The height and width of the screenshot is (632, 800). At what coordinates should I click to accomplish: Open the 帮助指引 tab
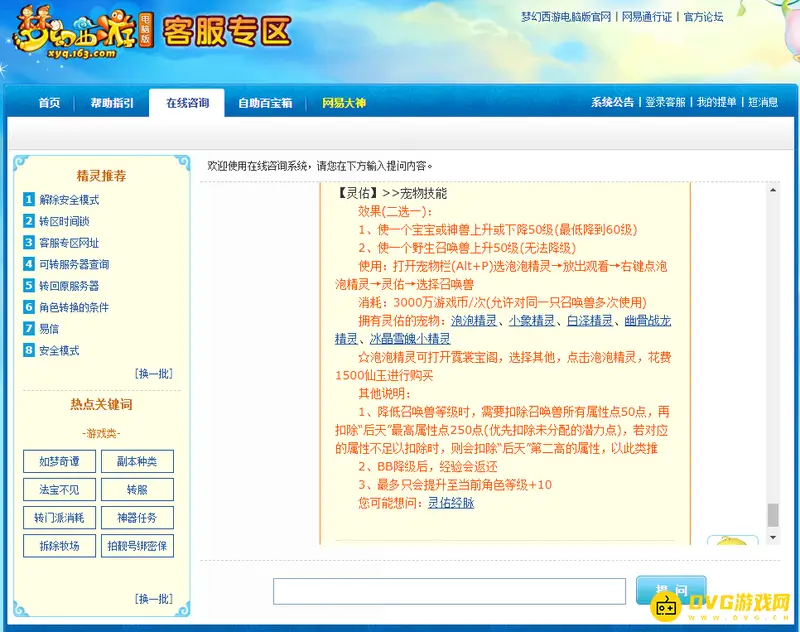112,103
